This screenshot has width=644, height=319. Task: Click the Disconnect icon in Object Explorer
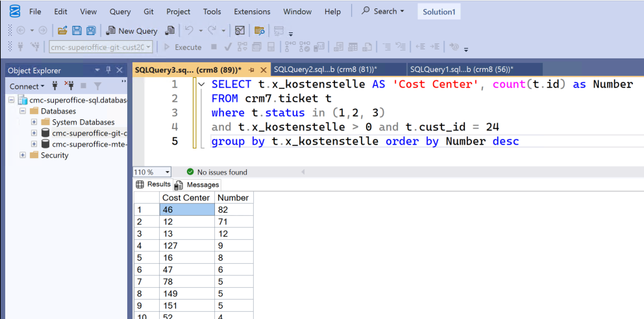coord(69,86)
